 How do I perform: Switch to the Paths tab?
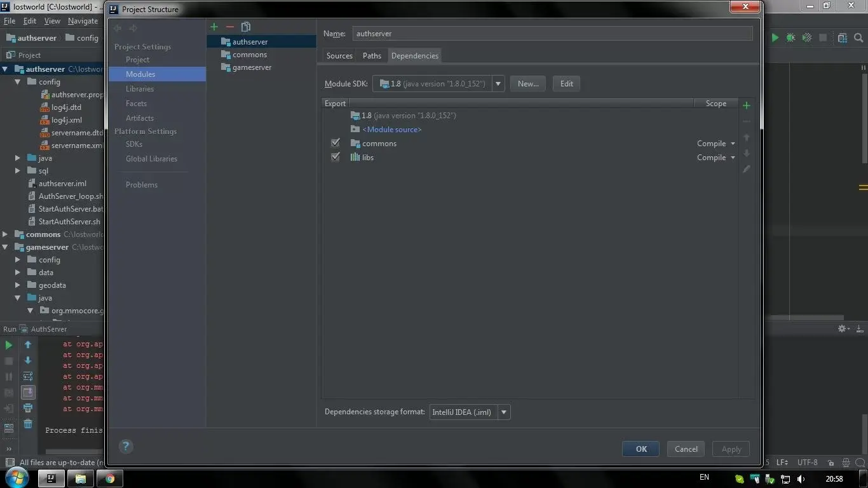372,56
